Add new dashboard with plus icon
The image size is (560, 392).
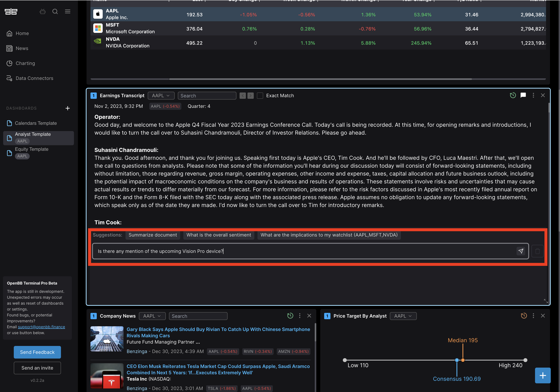[x=67, y=108]
